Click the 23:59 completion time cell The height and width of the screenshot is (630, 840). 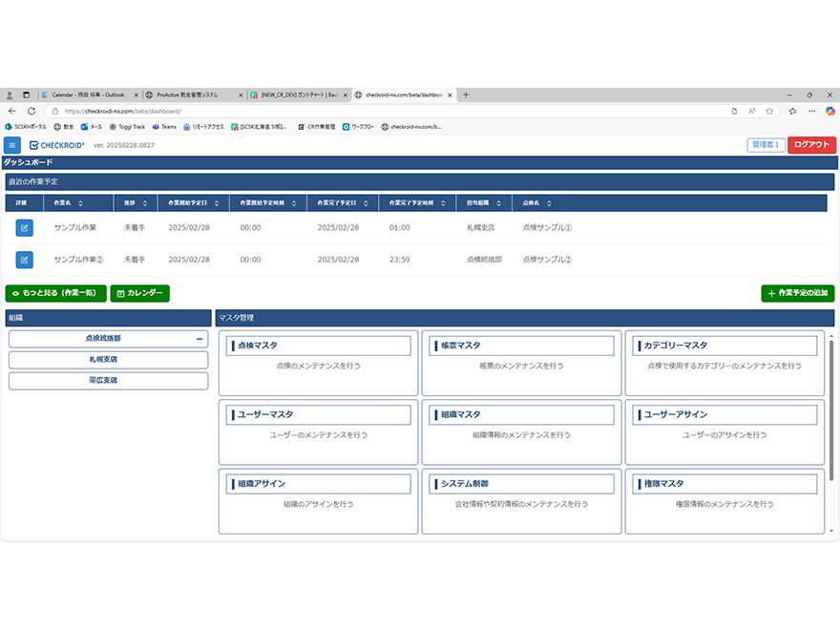(399, 260)
